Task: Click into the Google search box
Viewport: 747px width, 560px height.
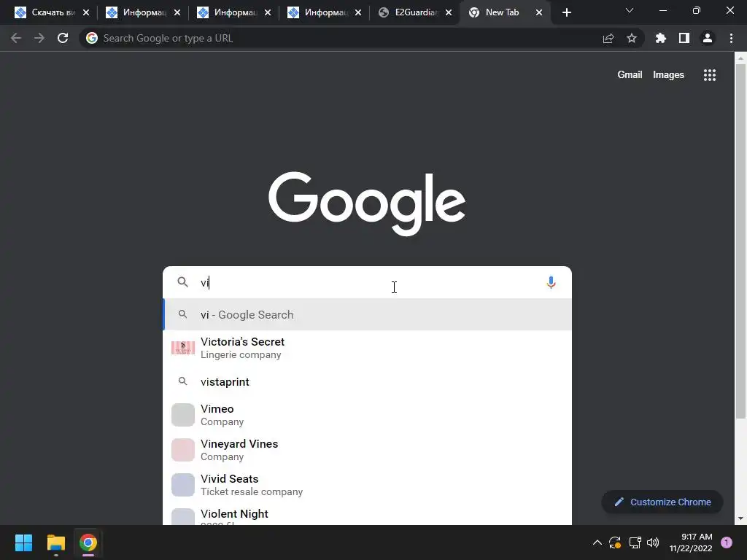Action: (367, 282)
